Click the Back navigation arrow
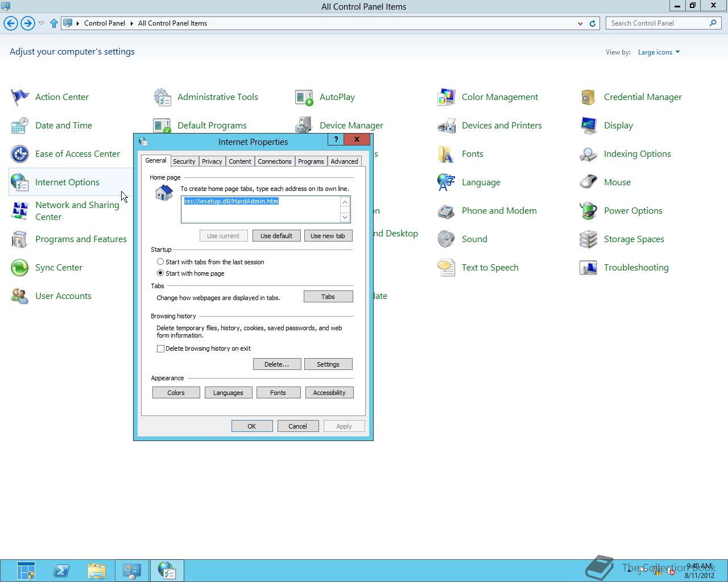The width and height of the screenshot is (728, 582). [x=11, y=23]
